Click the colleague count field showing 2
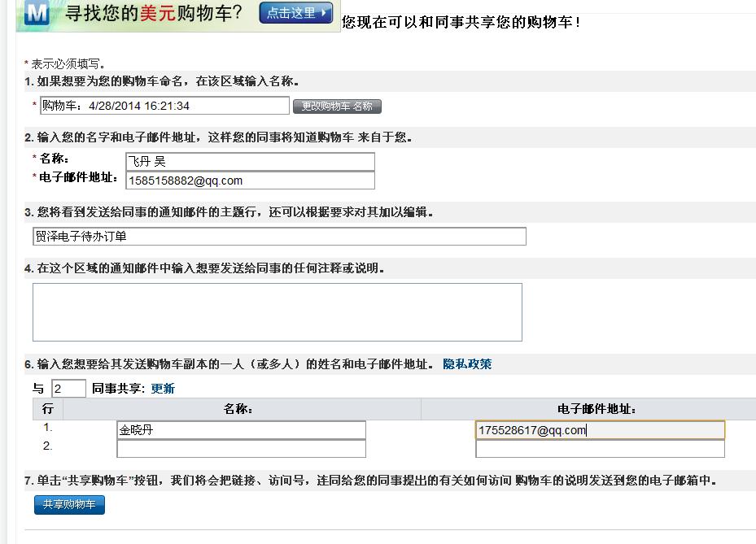756x544 pixels. (x=68, y=389)
